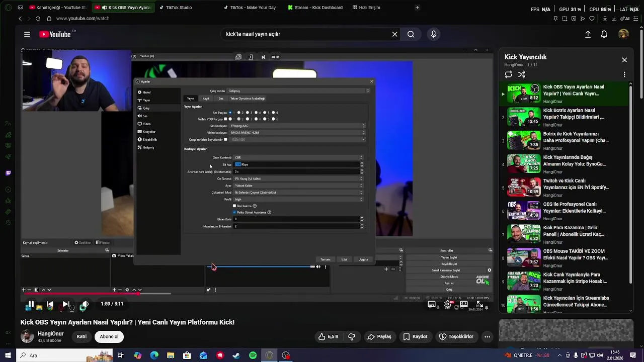Reload the browser page
This screenshot has width=644, height=362.
click(38, 19)
